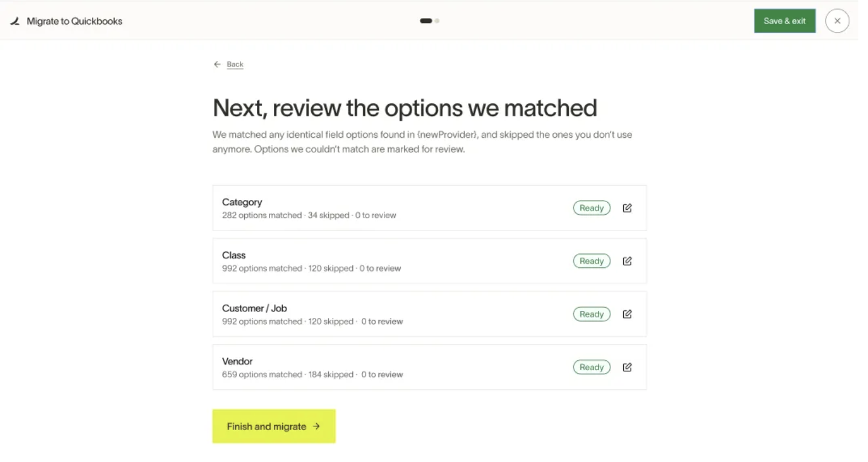Click the bird logo beside Migrate to Quickbooks
This screenshot has width=868, height=462.
tap(15, 21)
